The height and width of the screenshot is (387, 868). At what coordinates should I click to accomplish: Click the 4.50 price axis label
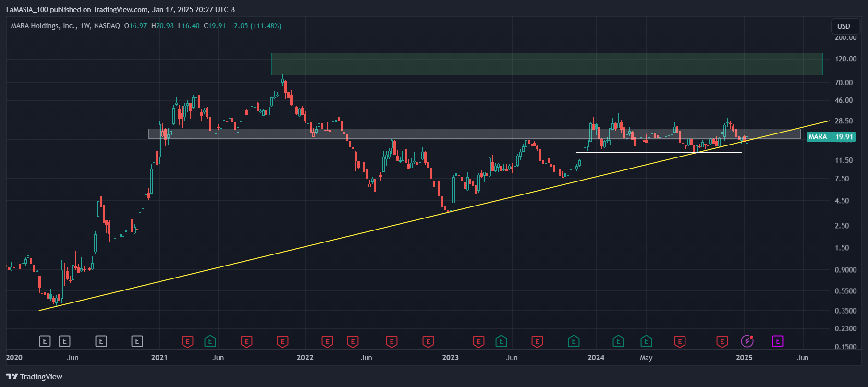tap(842, 201)
